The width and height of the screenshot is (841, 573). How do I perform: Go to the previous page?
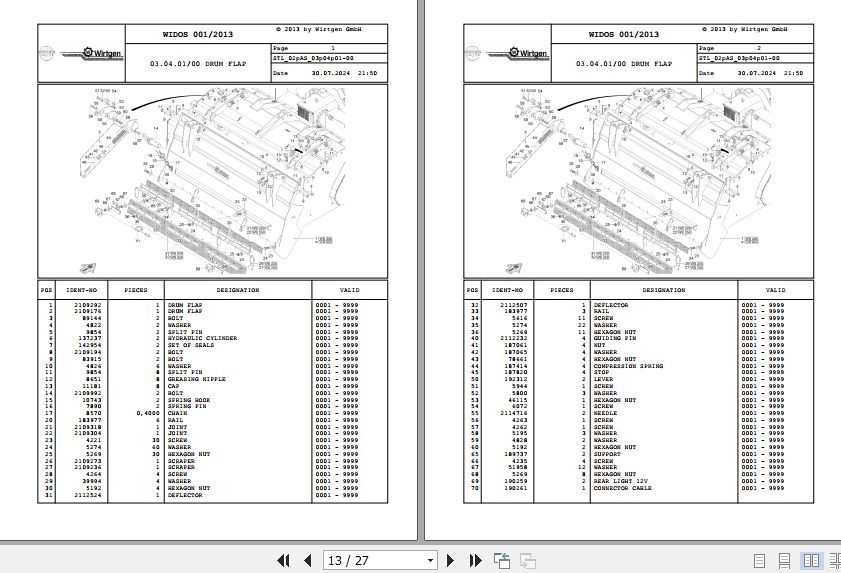coord(308,561)
